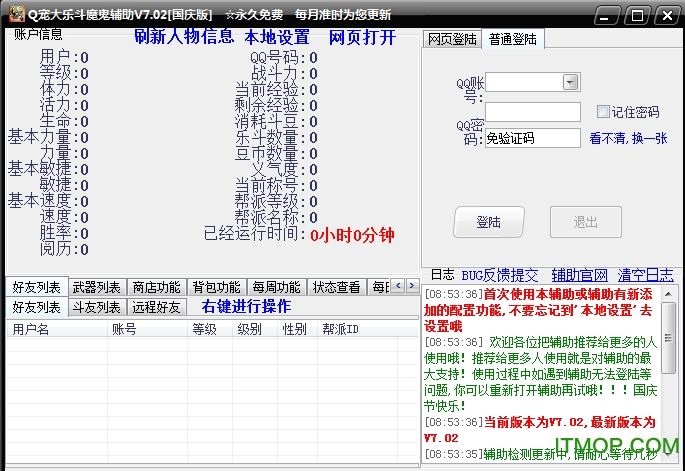This screenshot has height=471, width=685.
Task: Open BUG反馈提交 link
Action: click(x=500, y=275)
